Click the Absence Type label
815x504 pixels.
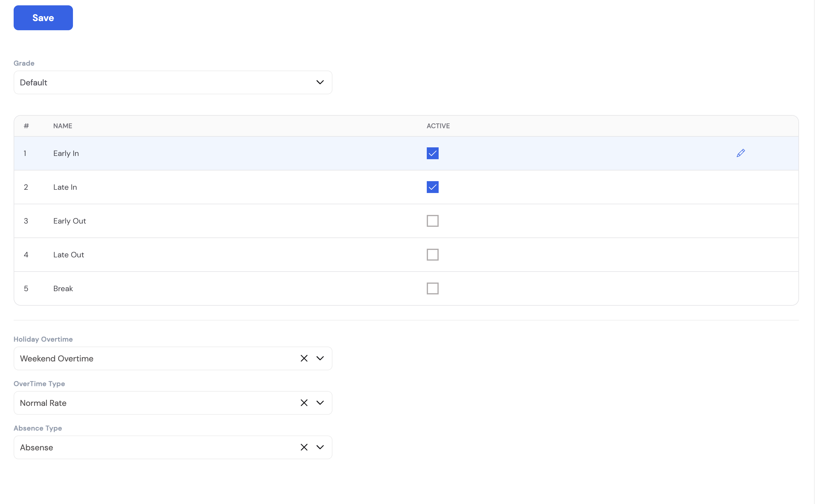click(x=38, y=428)
